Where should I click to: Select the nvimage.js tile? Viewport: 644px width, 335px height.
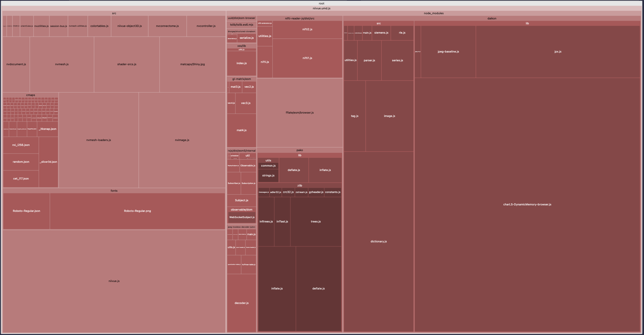click(182, 140)
